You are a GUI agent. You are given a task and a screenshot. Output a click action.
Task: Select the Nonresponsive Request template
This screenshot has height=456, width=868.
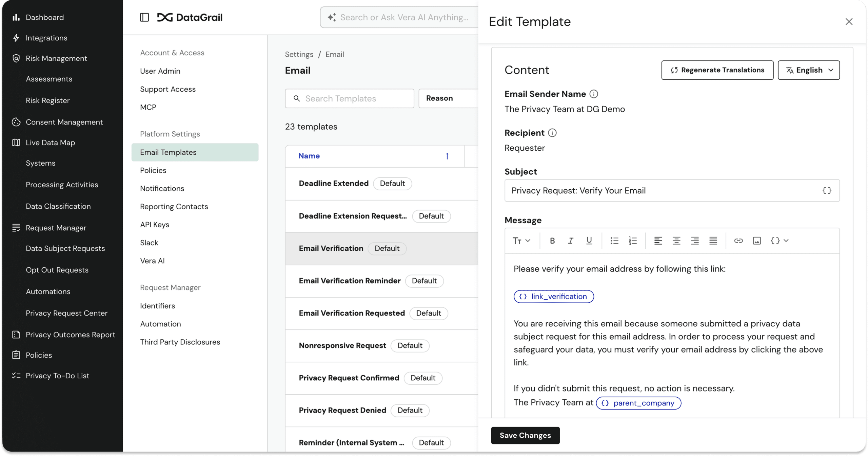click(382, 346)
